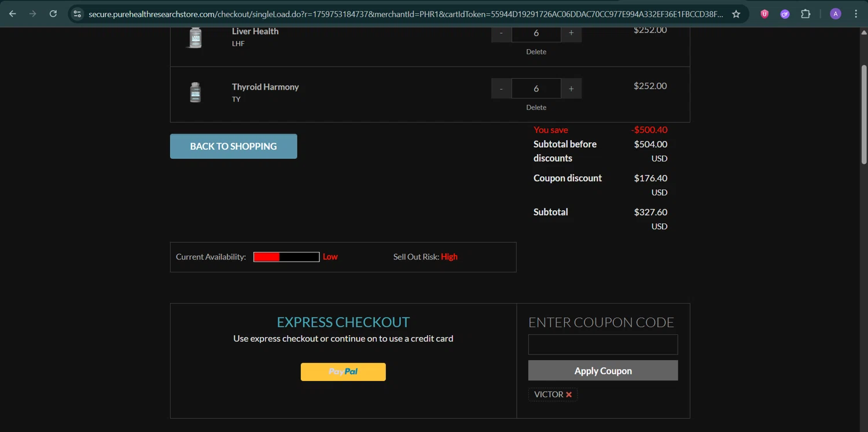Increase Liver Health quantity

(571, 33)
